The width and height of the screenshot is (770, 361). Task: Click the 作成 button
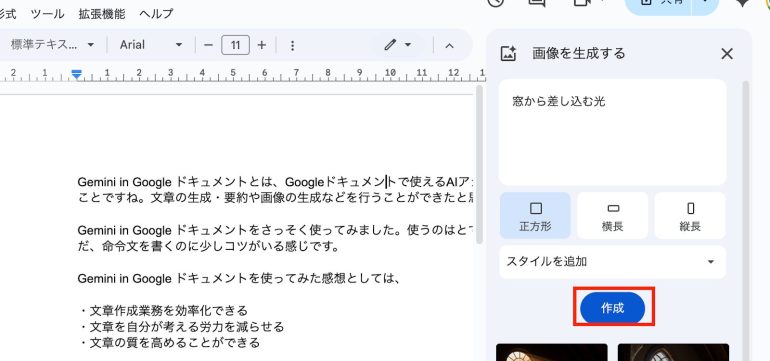pyautogui.click(x=612, y=308)
